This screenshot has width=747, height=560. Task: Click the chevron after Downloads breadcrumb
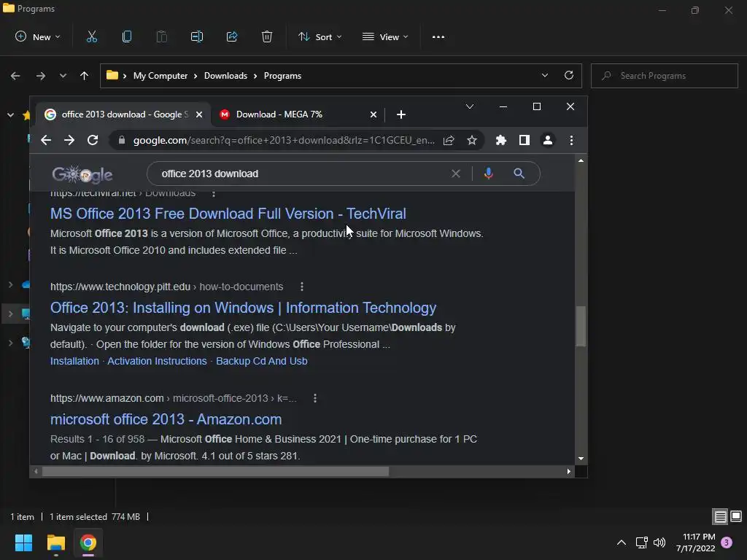click(x=255, y=76)
